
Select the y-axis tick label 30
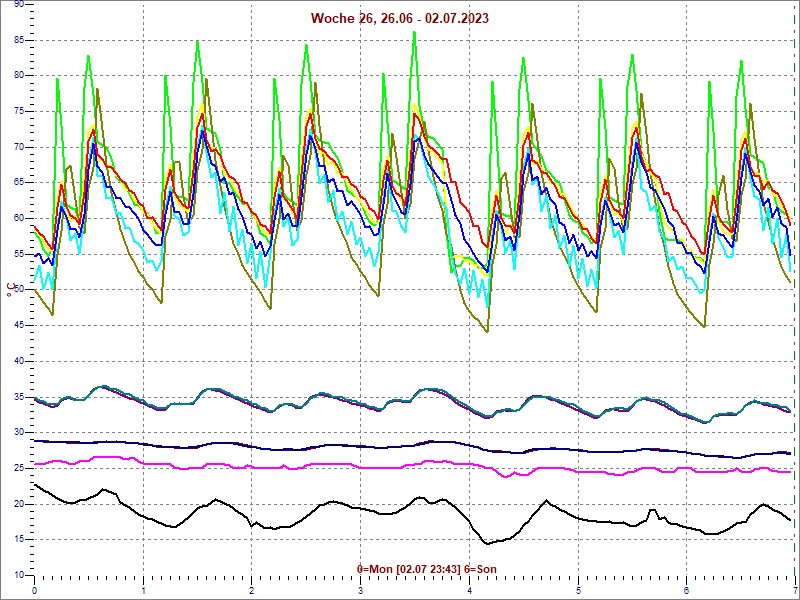(18, 433)
